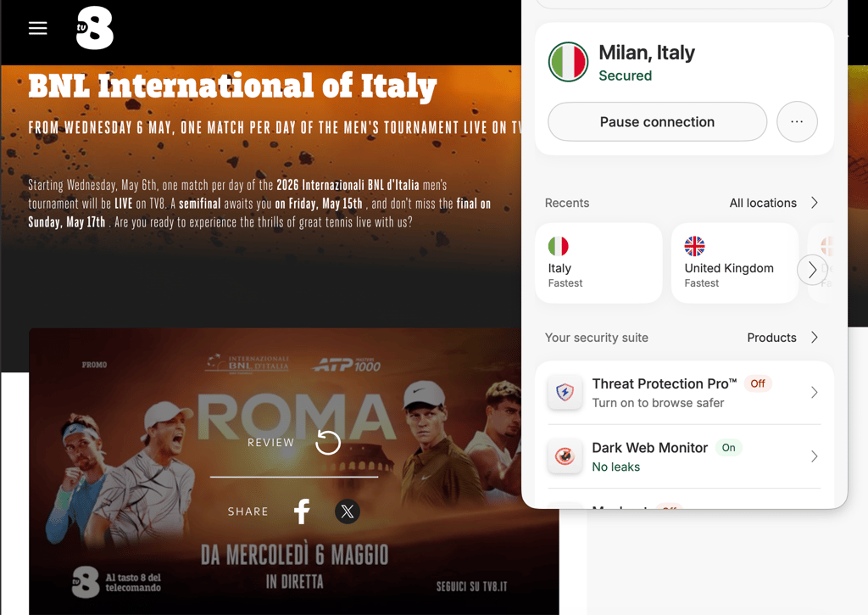Click the Dark Web Monitor icon
This screenshot has height=615, width=868.
pos(565,456)
